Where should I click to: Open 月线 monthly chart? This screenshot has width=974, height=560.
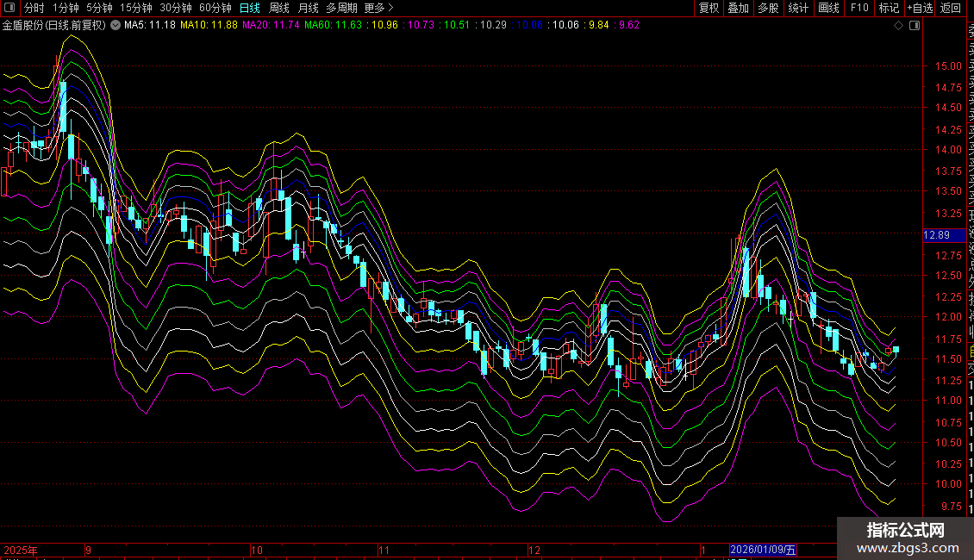308,9
